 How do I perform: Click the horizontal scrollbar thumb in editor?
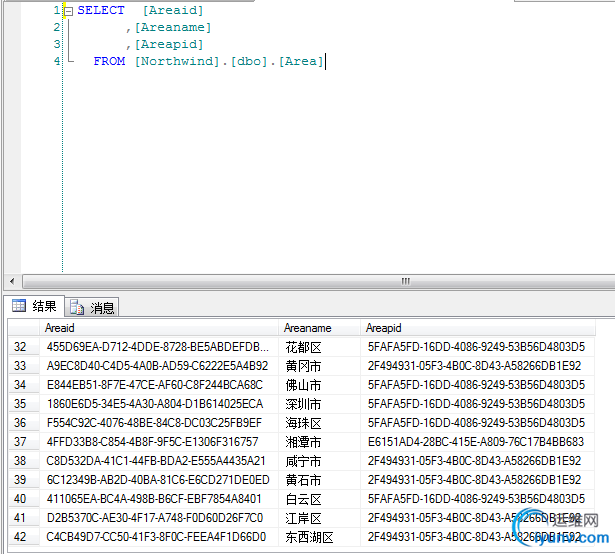coord(318,281)
